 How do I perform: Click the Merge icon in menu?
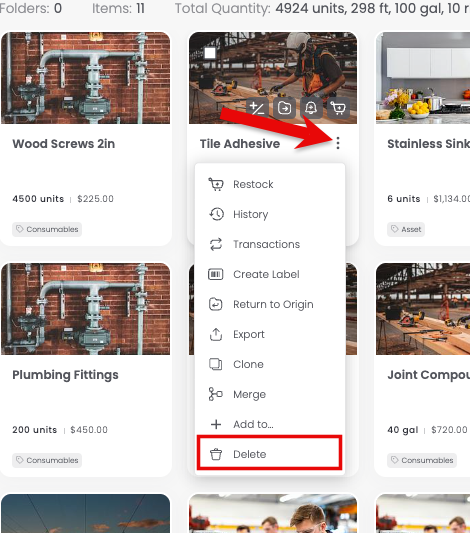click(x=216, y=394)
